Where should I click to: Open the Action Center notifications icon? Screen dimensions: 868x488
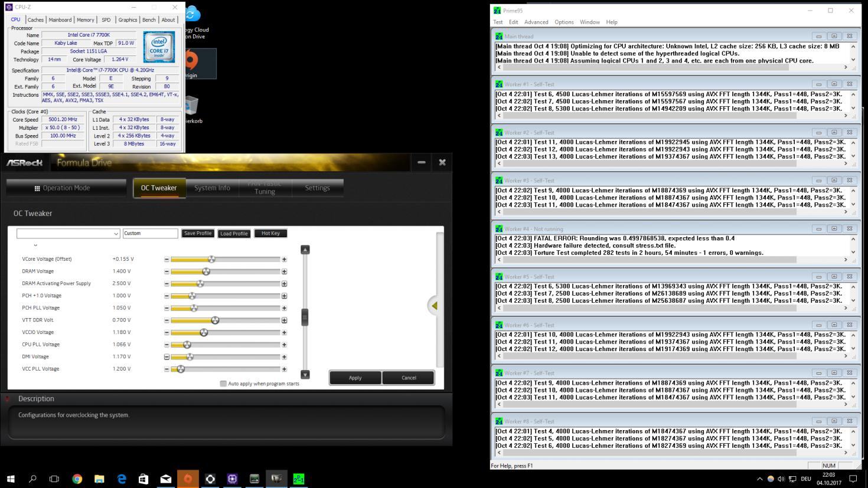[853, 479]
